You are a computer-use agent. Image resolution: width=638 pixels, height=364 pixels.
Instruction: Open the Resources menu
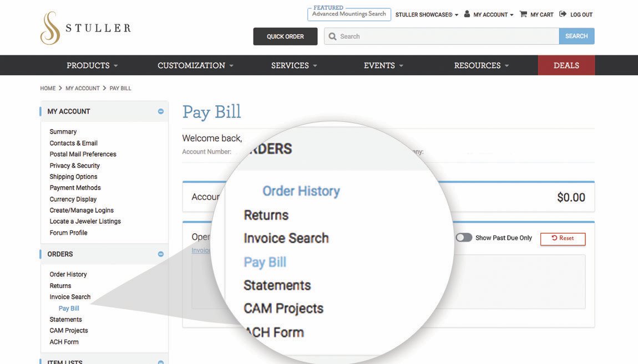482,65
